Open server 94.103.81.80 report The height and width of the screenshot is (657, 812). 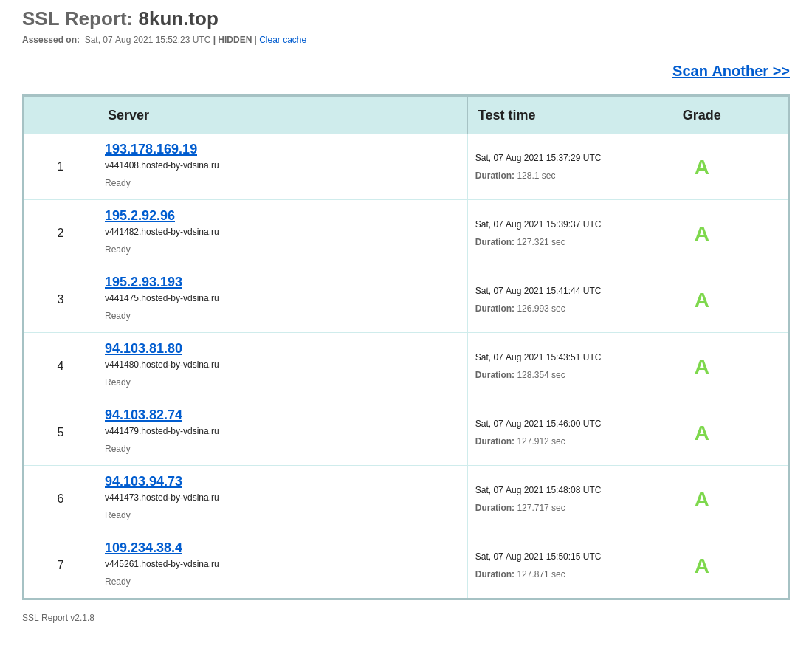click(x=143, y=348)
